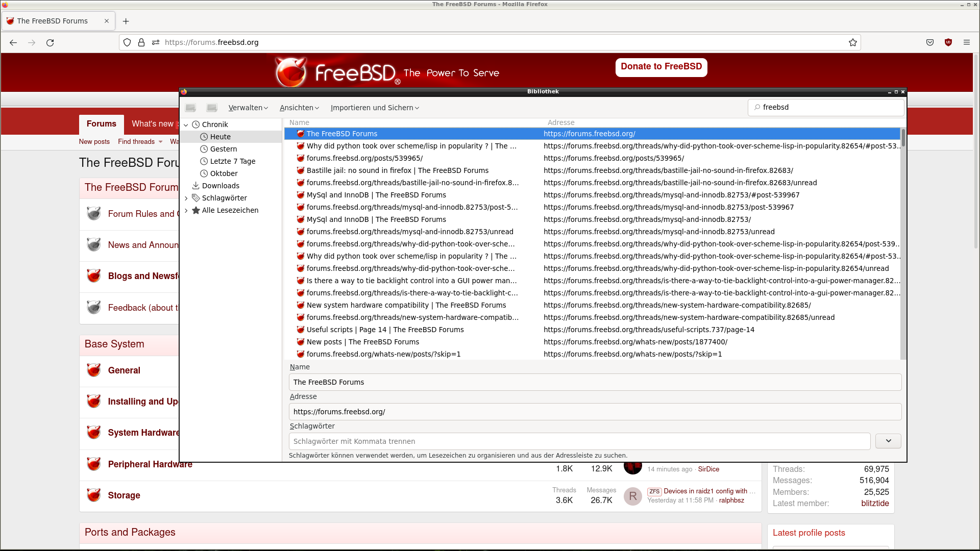Expand the Alle Lesezeichen tree node
Viewport: 980px width, 551px height.
tap(186, 210)
